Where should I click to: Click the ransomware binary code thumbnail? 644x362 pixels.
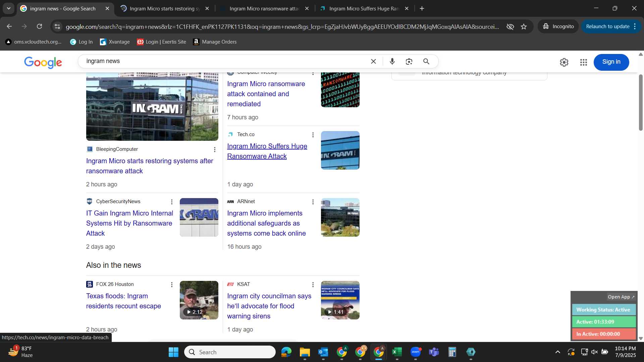click(340, 90)
